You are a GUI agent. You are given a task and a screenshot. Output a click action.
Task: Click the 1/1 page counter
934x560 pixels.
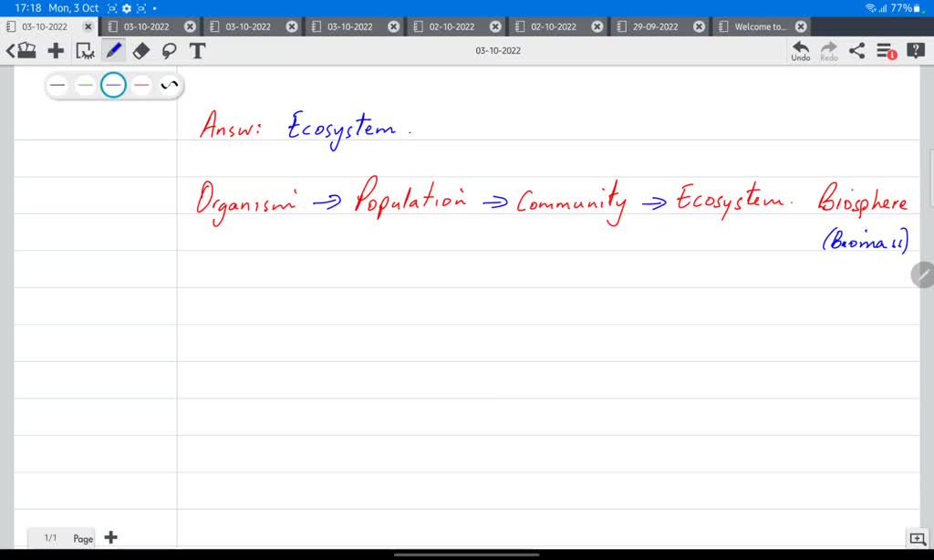(x=51, y=538)
